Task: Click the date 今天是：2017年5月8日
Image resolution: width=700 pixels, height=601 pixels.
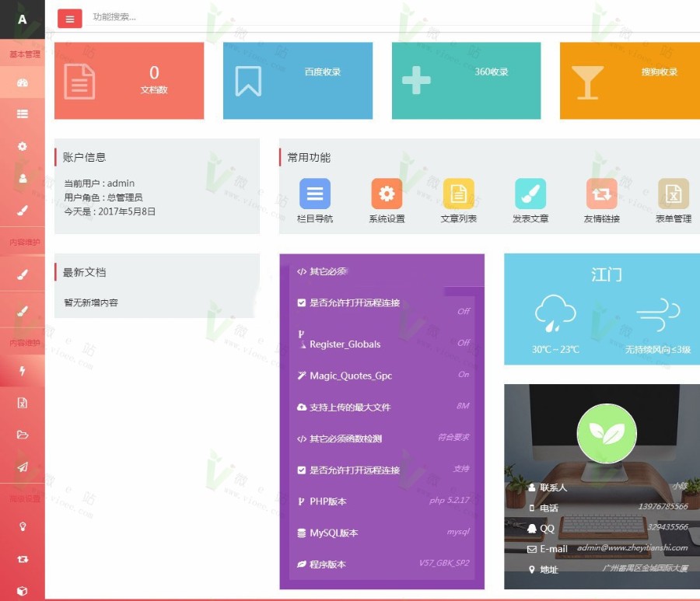Action: (x=110, y=211)
